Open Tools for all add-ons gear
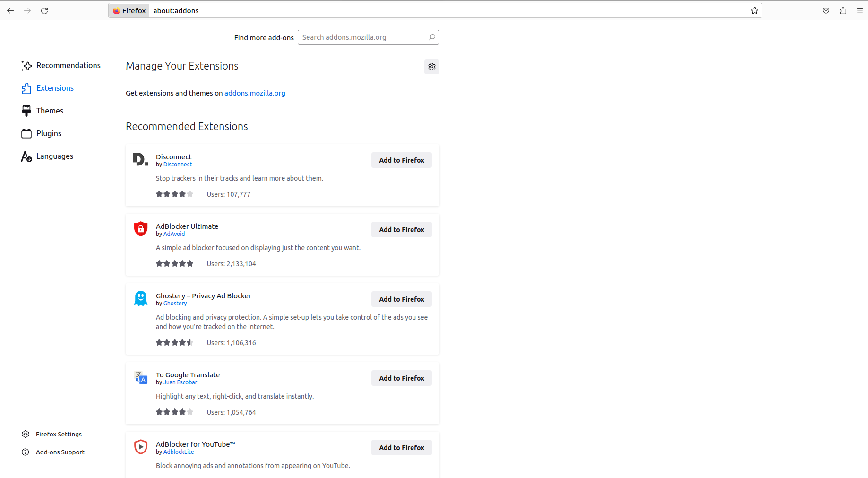This screenshot has height=478, width=868. [431, 66]
